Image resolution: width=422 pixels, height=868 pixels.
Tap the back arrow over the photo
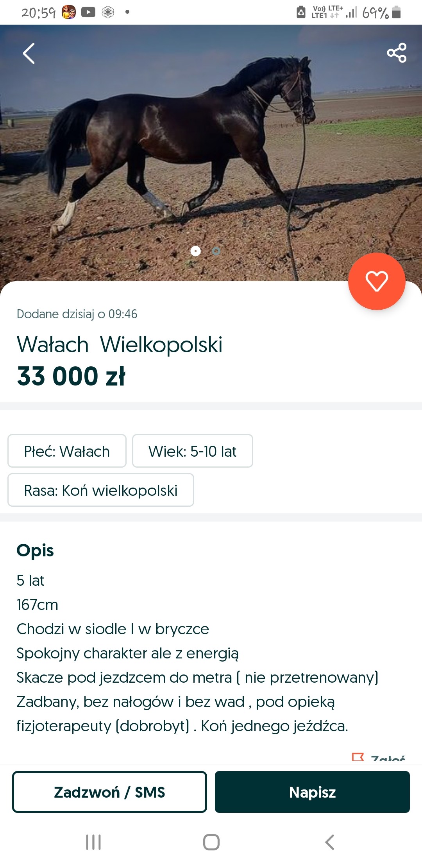(29, 54)
